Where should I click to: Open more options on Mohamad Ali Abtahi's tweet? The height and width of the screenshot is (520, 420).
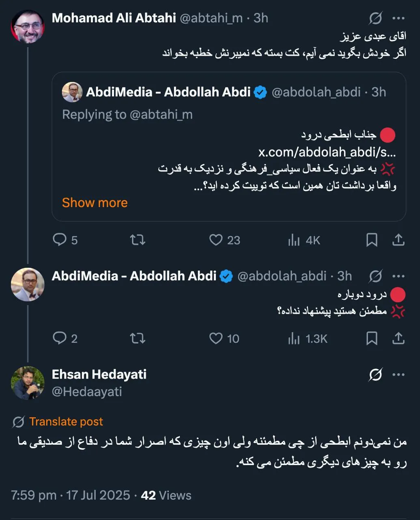click(x=399, y=18)
